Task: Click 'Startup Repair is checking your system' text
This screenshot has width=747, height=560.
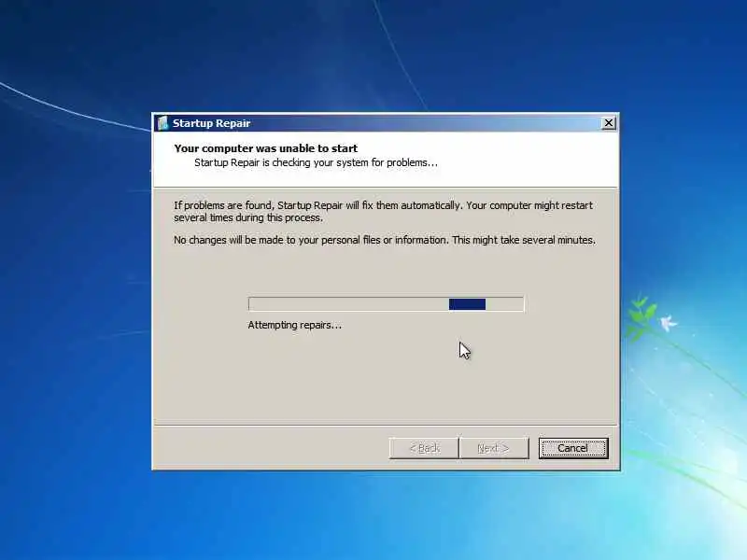Action: click(x=316, y=162)
